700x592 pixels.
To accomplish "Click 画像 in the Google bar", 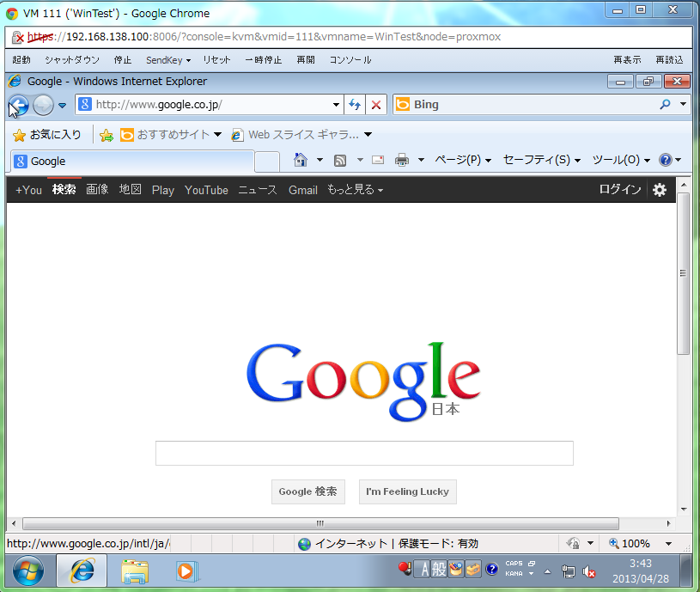I will pyautogui.click(x=97, y=190).
